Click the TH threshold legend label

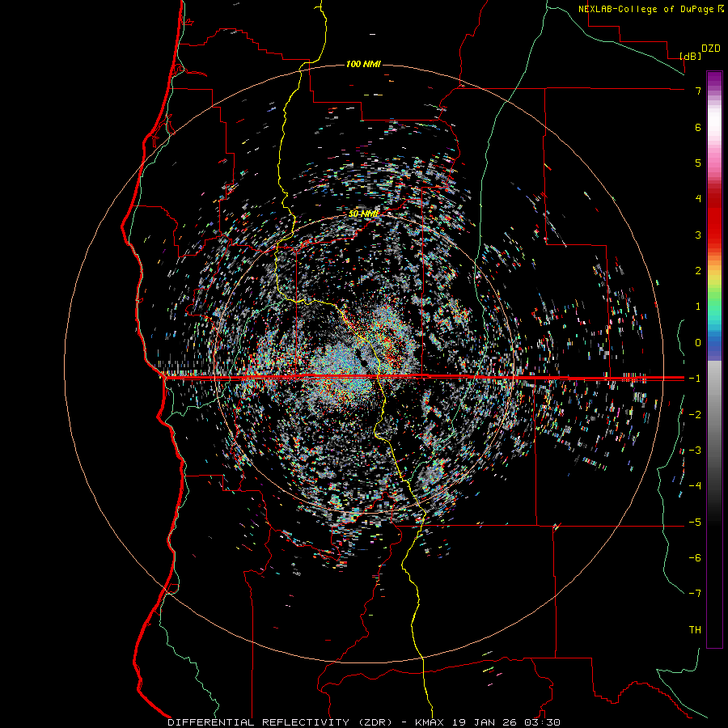click(695, 630)
